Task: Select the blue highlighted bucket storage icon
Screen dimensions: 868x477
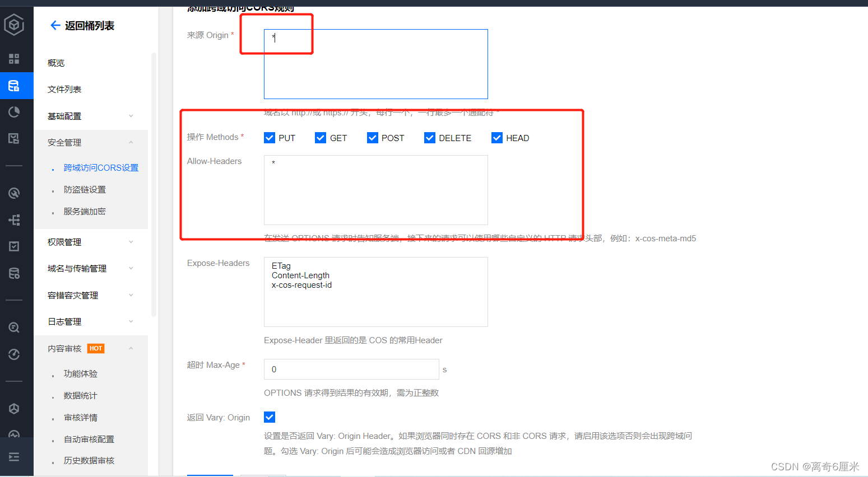Action: [14, 86]
